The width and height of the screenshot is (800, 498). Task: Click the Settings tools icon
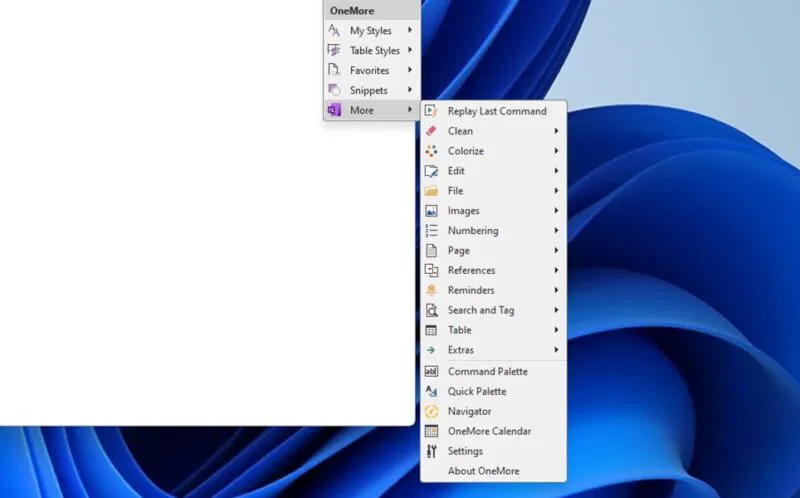coord(431,451)
